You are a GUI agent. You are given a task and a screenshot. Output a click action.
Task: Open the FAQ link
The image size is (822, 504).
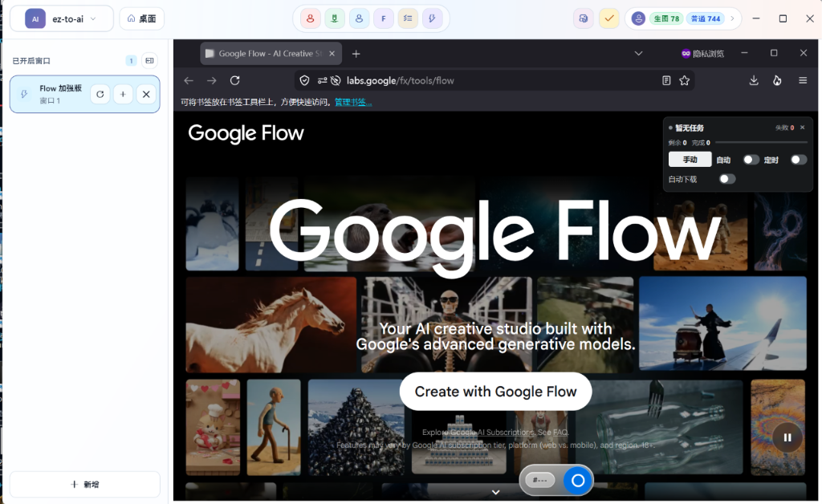(560, 433)
